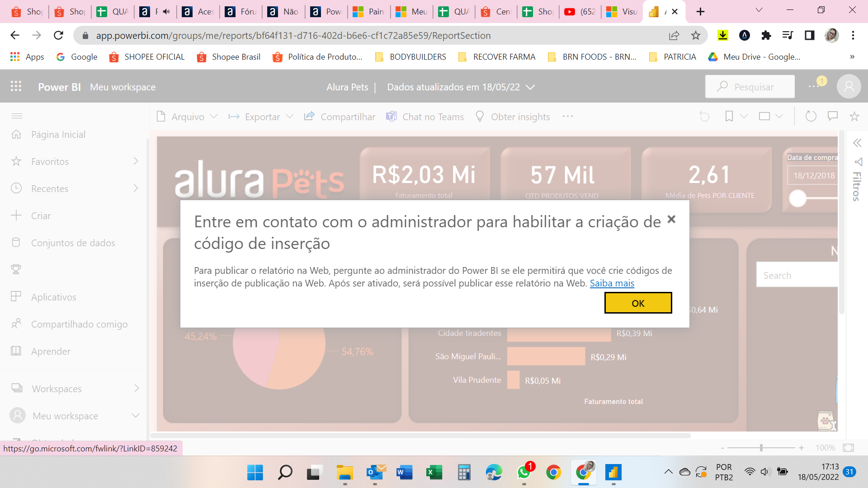Click Obter insights lightbulb

coord(513,117)
